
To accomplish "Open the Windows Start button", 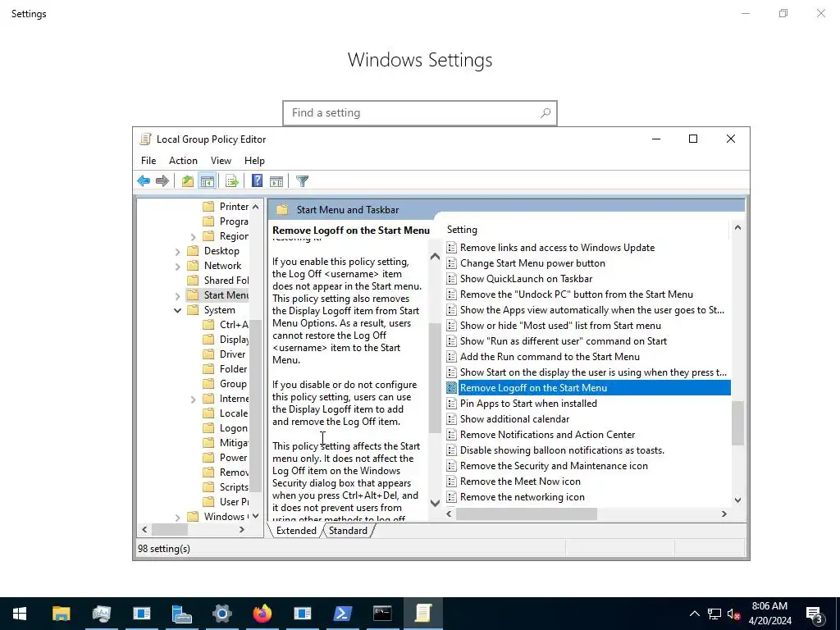I will [20, 614].
